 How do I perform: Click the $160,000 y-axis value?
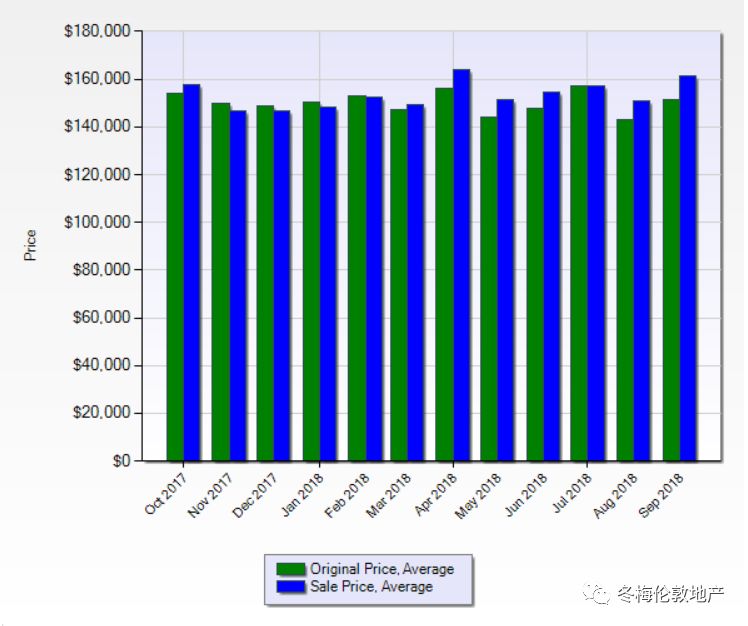pyautogui.click(x=97, y=79)
